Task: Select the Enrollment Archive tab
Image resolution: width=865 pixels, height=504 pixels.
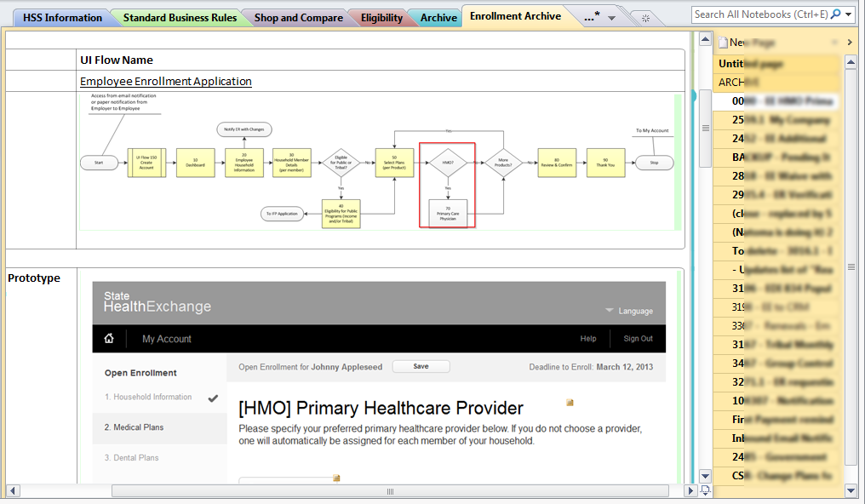Action: click(515, 16)
